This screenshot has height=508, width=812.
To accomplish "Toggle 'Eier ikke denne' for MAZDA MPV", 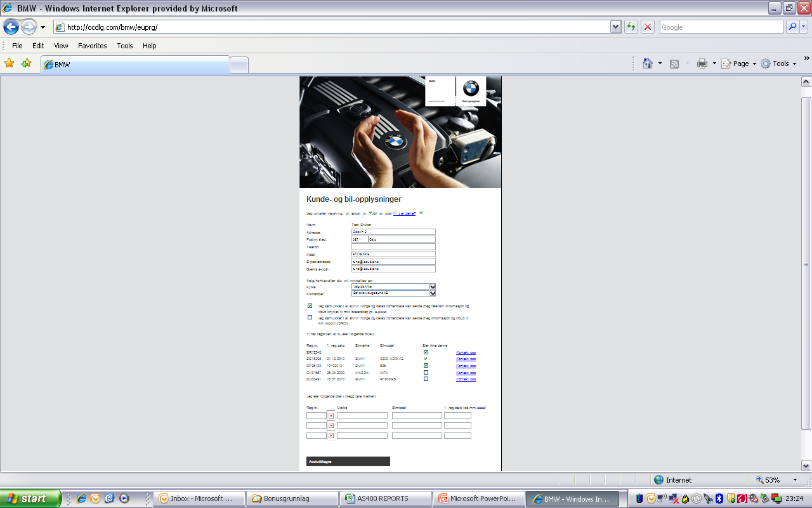I will (426, 372).
